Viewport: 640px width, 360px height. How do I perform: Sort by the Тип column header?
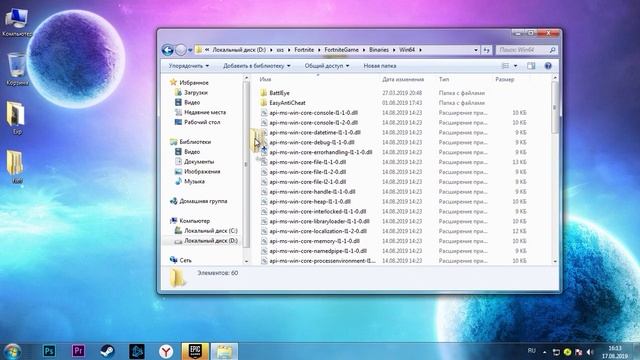(444, 79)
